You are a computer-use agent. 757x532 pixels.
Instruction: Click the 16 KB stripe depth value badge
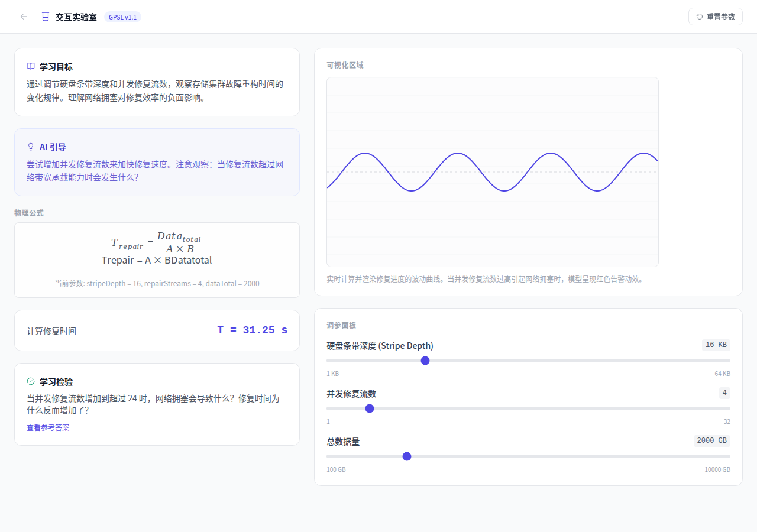(x=716, y=345)
